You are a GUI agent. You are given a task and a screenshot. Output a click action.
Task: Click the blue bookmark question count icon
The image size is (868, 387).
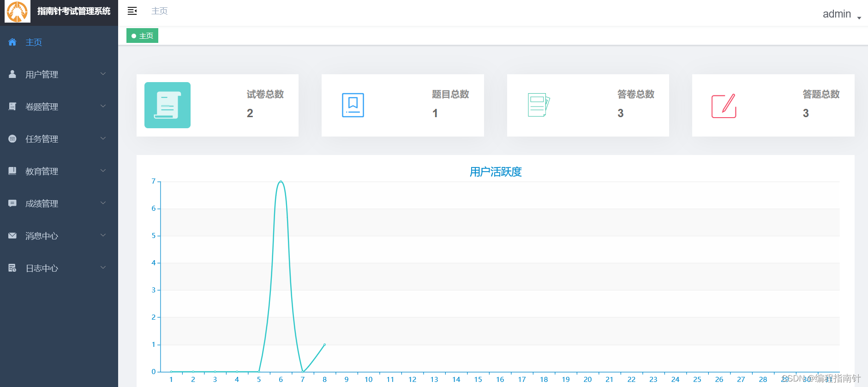[x=353, y=105]
